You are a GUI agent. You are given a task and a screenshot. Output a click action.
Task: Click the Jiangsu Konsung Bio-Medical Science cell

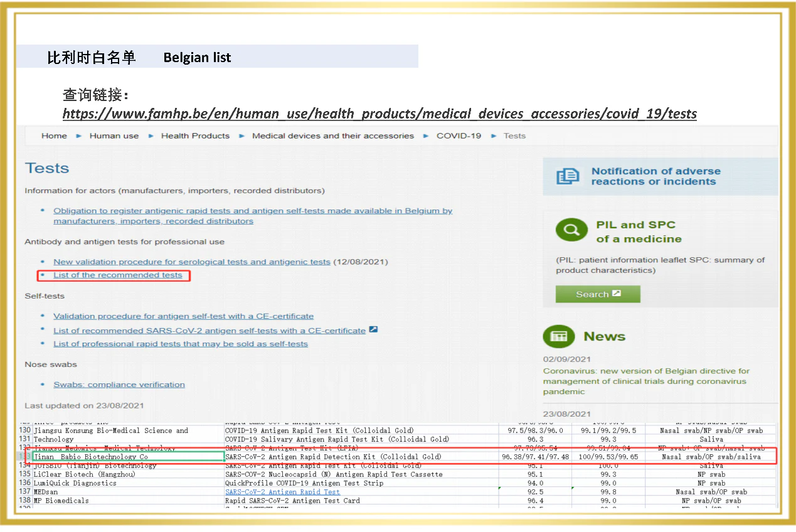(x=129, y=430)
